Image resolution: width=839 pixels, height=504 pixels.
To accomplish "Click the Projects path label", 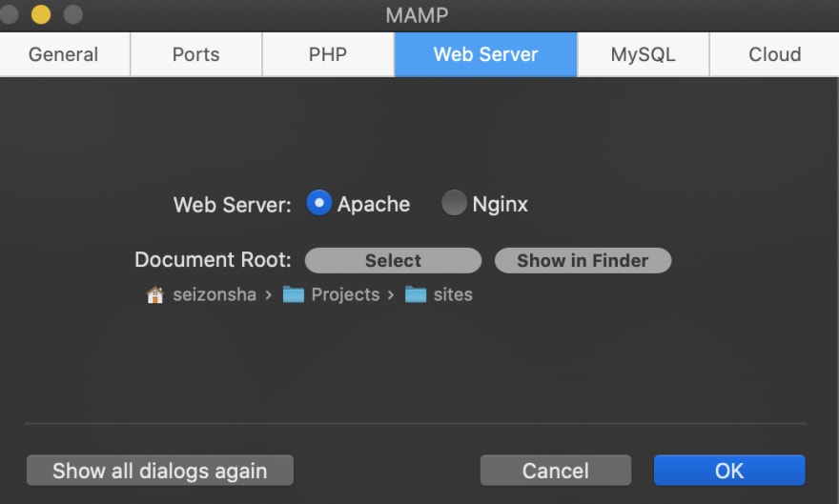I will click(x=345, y=294).
